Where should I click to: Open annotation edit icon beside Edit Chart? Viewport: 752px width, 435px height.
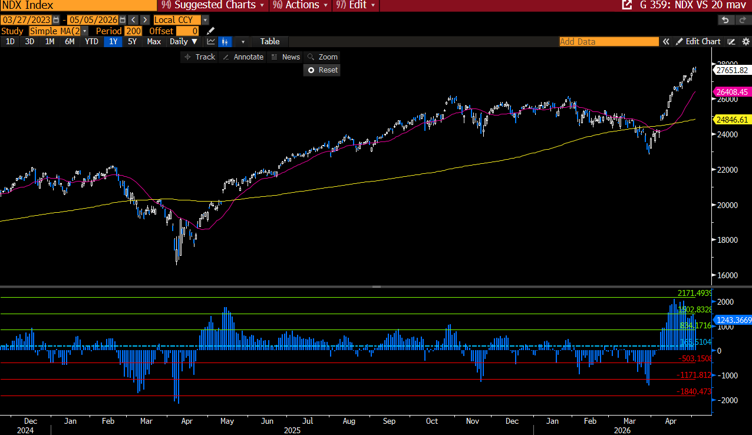[731, 42]
